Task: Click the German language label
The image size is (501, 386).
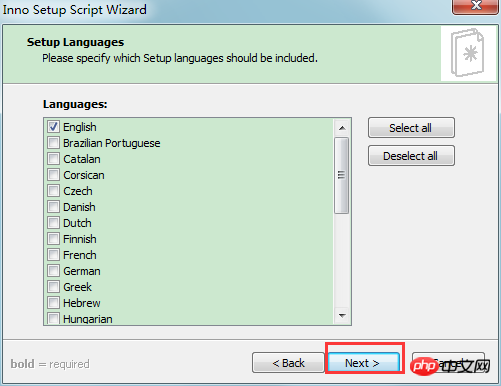Action: [x=82, y=271]
